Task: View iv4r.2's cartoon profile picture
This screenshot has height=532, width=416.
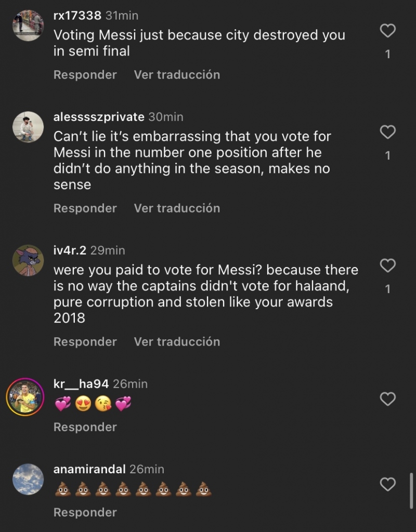Action: point(28,260)
